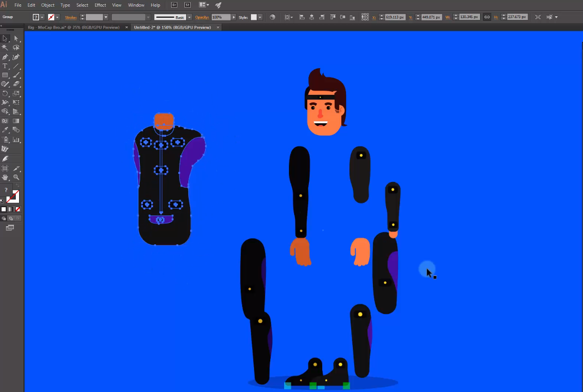Click the orange Opacity label link
583x392 pixels.
[x=202, y=17]
